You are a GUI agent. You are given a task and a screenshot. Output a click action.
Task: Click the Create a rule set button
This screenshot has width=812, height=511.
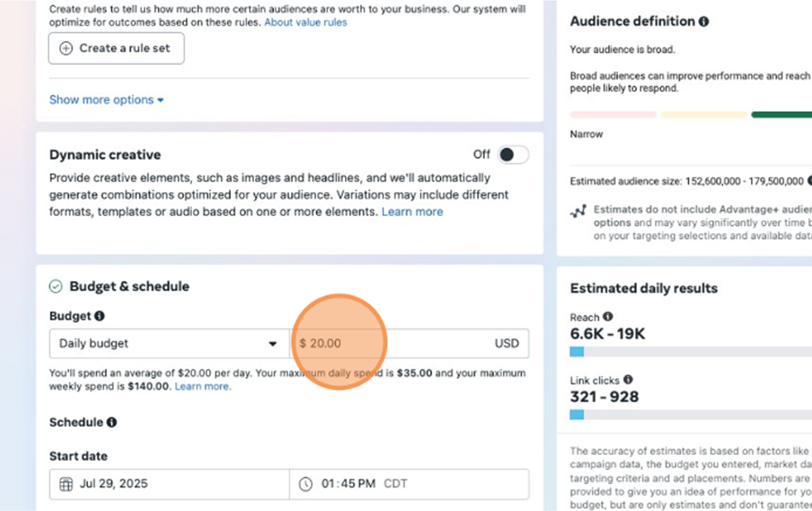116,48
